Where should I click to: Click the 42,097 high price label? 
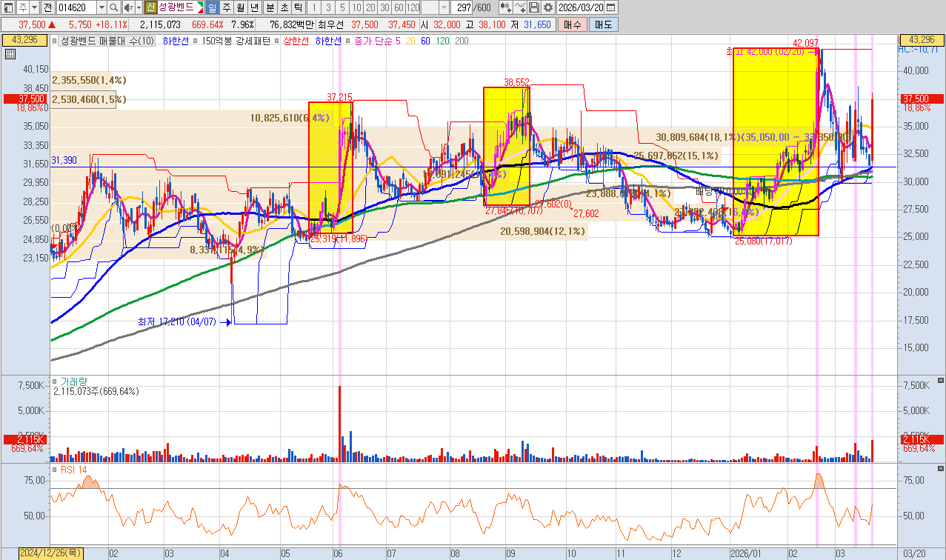pyautogui.click(x=805, y=43)
